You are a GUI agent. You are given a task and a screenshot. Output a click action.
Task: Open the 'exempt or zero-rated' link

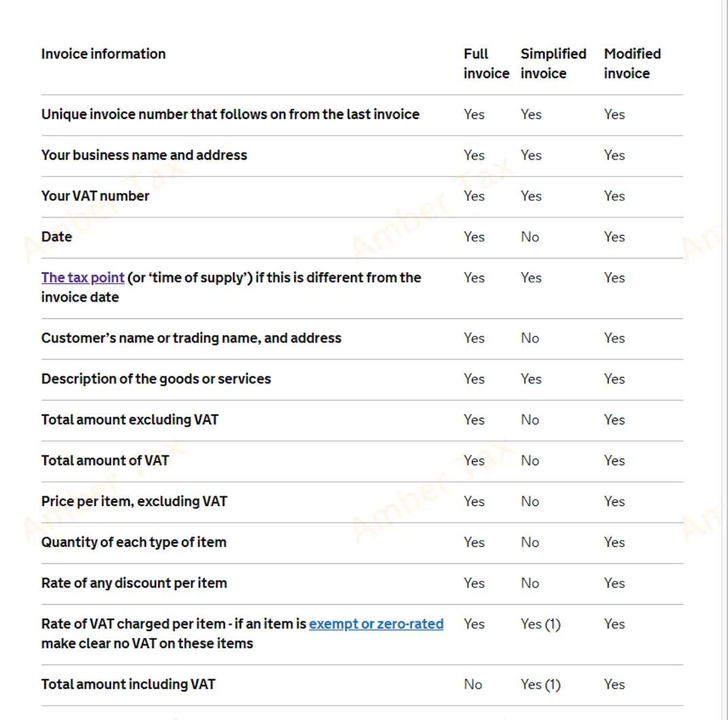pyautogui.click(x=376, y=624)
